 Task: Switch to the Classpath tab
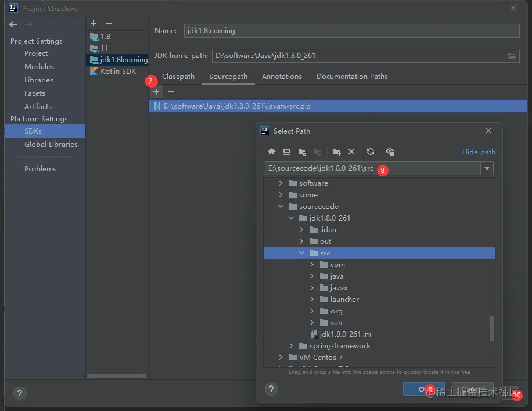(x=178, y=77)
